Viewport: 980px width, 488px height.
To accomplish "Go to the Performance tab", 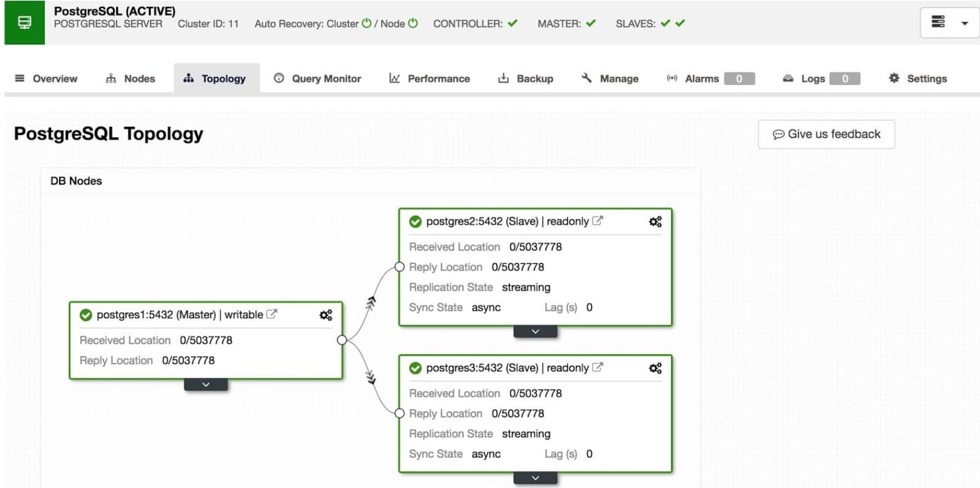I will (x=429, y=78).
